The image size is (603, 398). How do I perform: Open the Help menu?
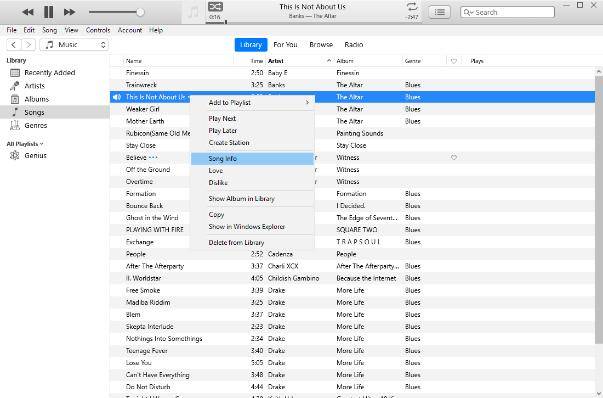coord(156,30)
